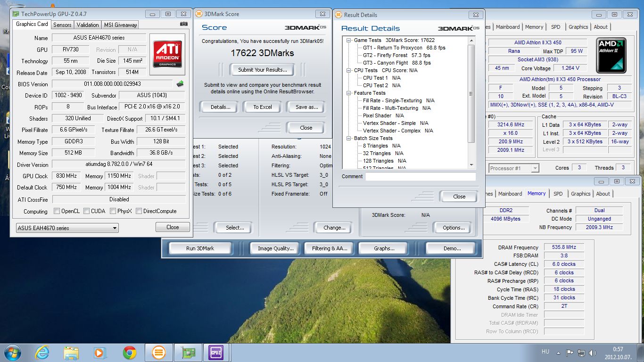Click Submit Your Results button
This screenshot has width=644, height=362.
click(262, 70)
